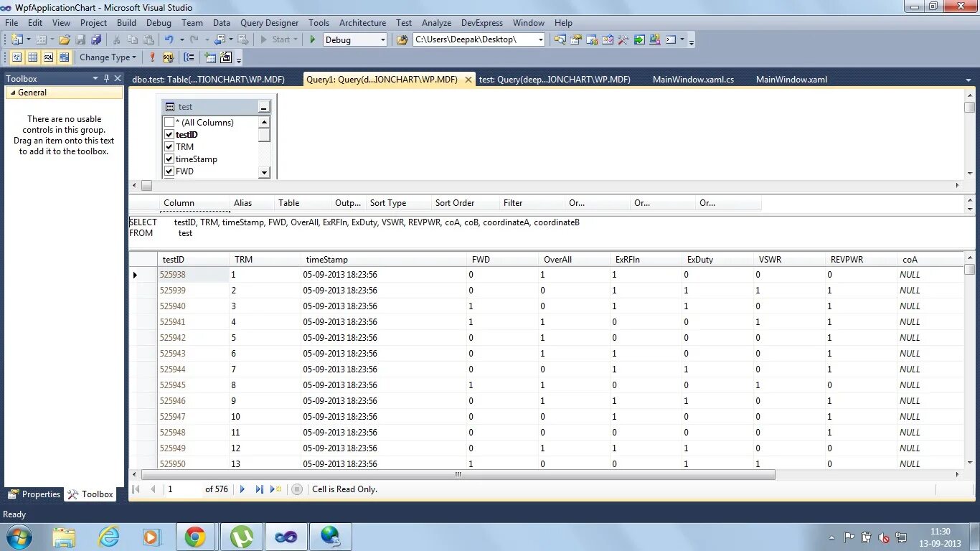Move to new record navigation icon

(276, 489)
